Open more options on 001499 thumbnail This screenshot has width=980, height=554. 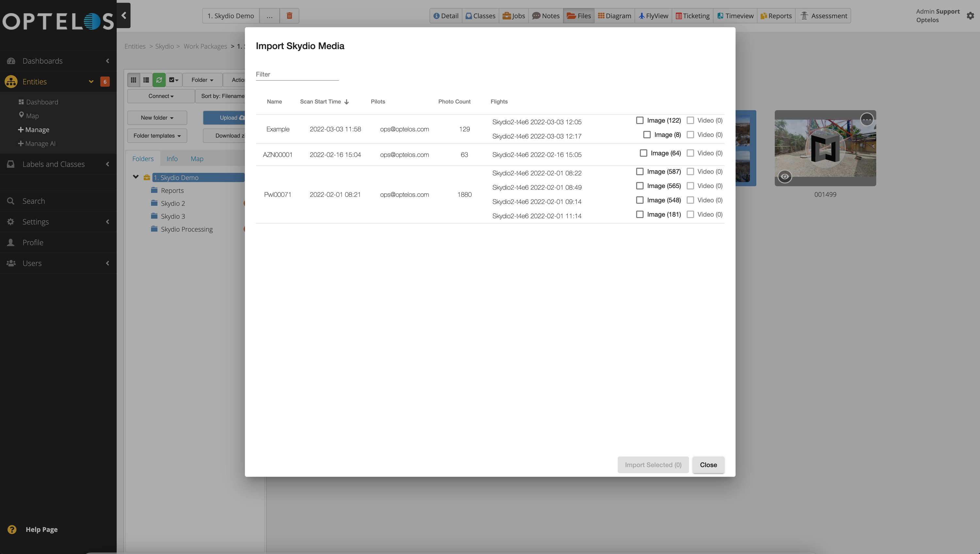coord(867,119)
